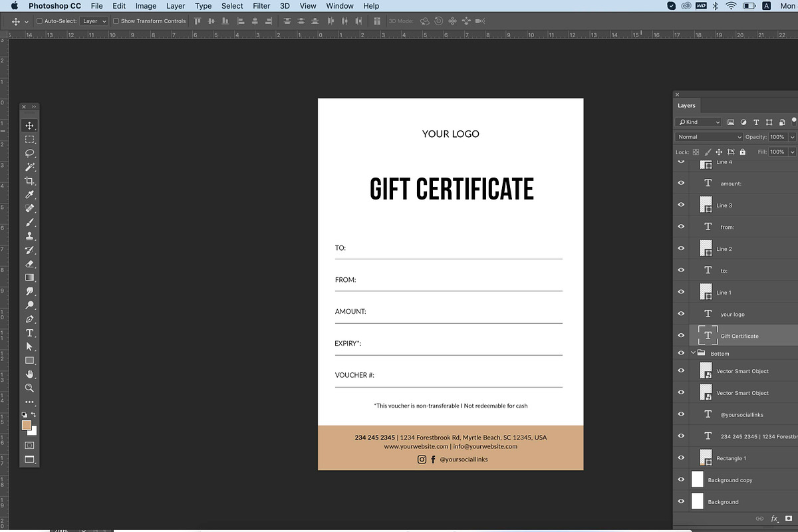Select the Dodge tool

tap(29, 305)
